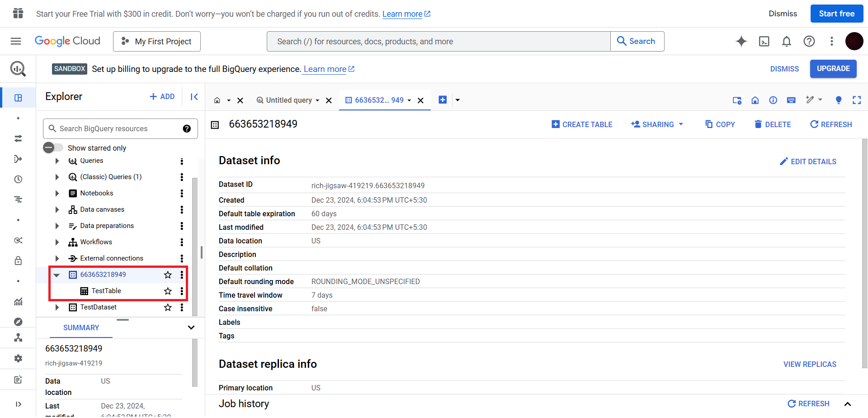Viewport: 868px width, 418px height.
Task: Expand the External connections node
Action: (x=57, y=258)
